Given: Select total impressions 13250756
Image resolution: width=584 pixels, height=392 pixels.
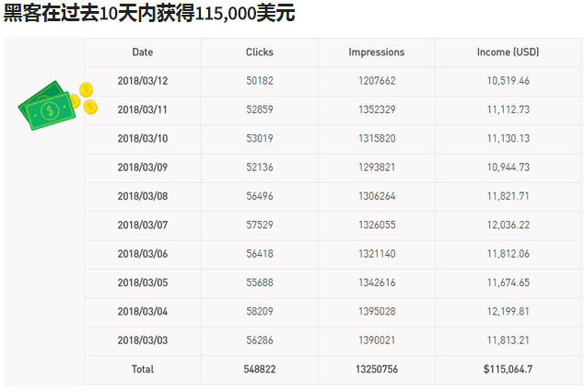Looking at the screenshot, I should pyautogui.click(x=376, y=369).
